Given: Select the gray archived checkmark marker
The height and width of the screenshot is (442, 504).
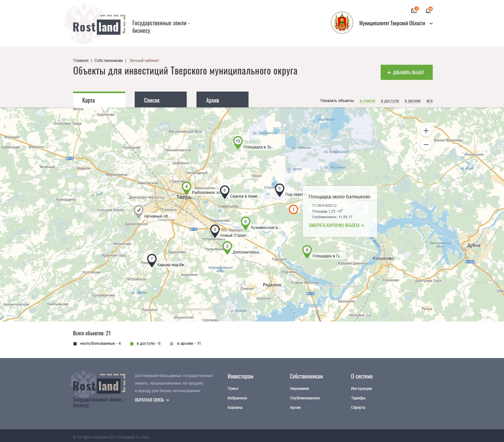Looking at the screenshot, I should (138, 212).
